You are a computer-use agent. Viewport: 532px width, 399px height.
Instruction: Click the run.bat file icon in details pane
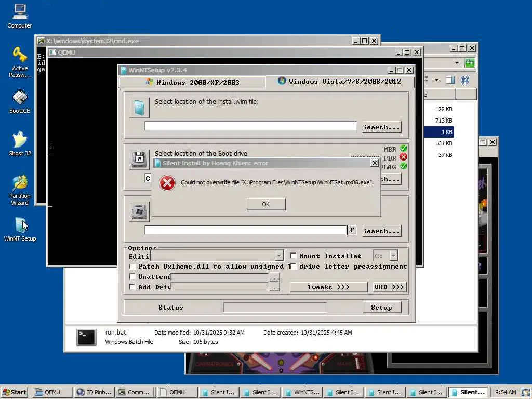86,337
